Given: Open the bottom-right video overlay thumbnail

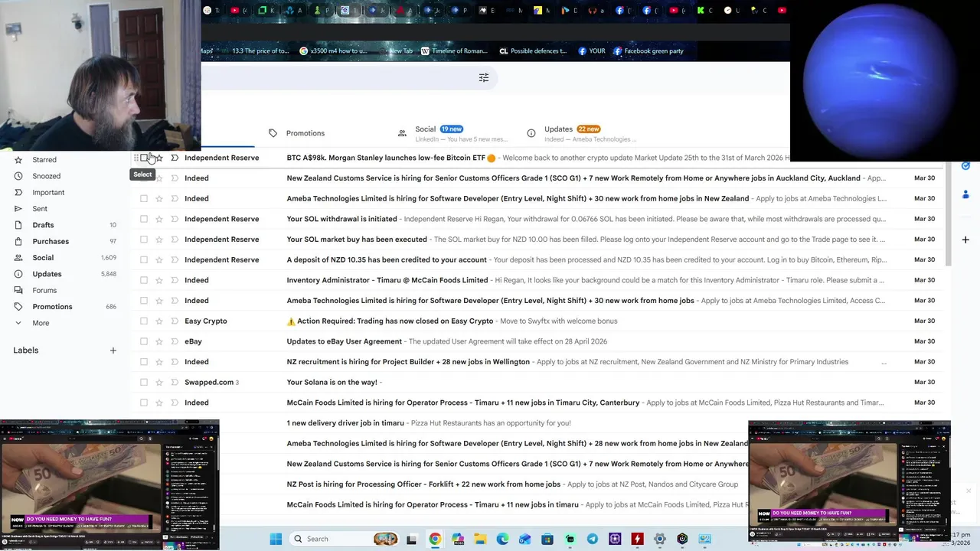Looking at the screenshot, I should coord(849,480).
